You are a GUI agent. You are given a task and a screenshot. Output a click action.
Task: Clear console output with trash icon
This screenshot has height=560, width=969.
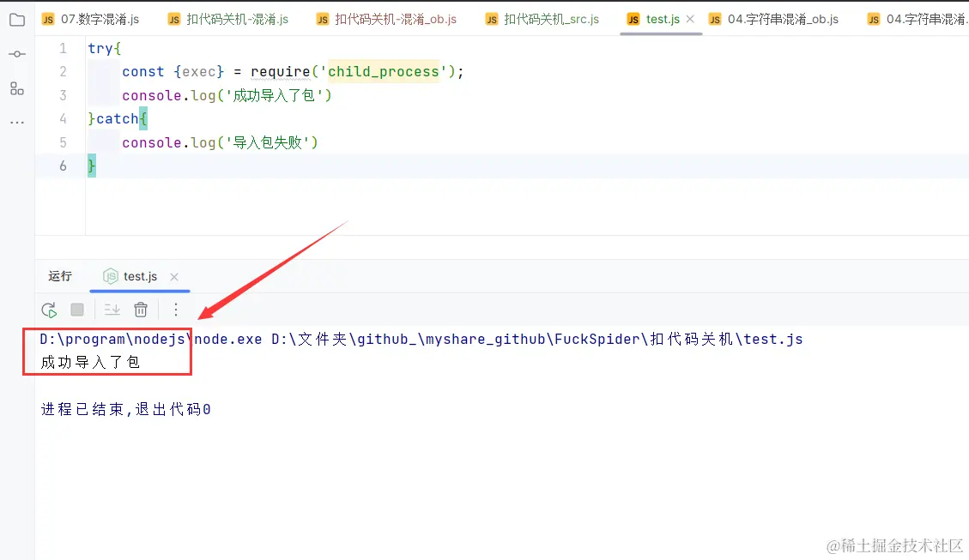pyautogui.click(x=141, y=310)
